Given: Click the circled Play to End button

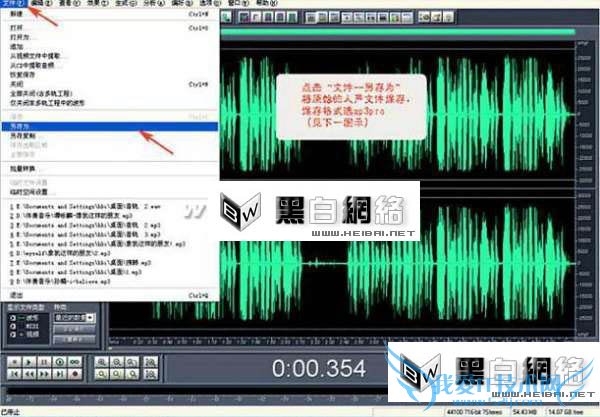Looking at the screenshot, I should tap(60, 362).
